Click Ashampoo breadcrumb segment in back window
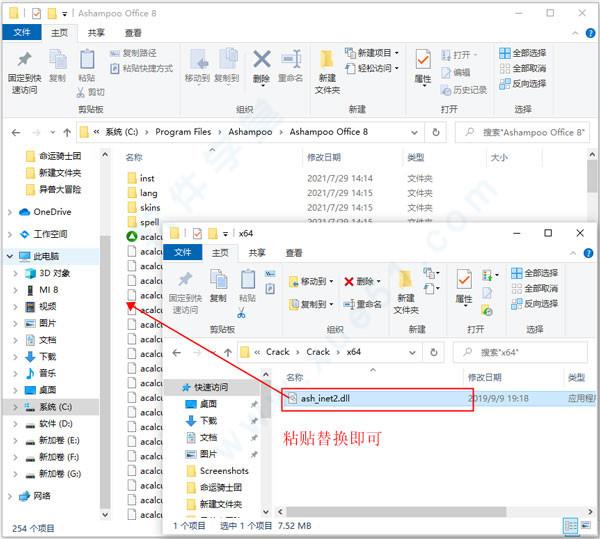This screenshot has width=600, height=539. pyautogui.click(x=250, y=132)
